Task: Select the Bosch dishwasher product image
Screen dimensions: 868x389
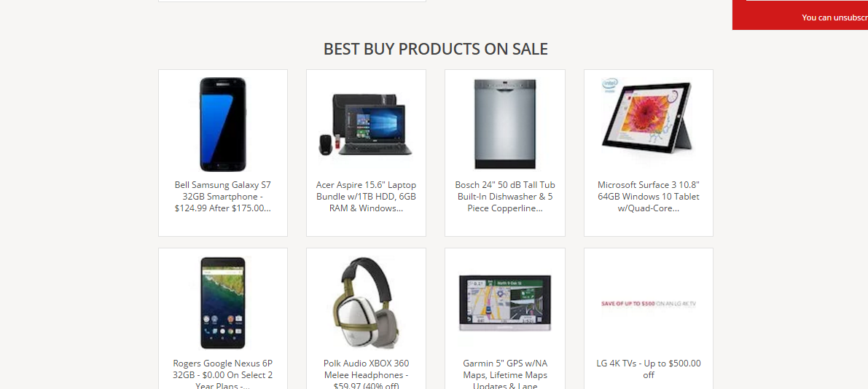Action: 505,125
